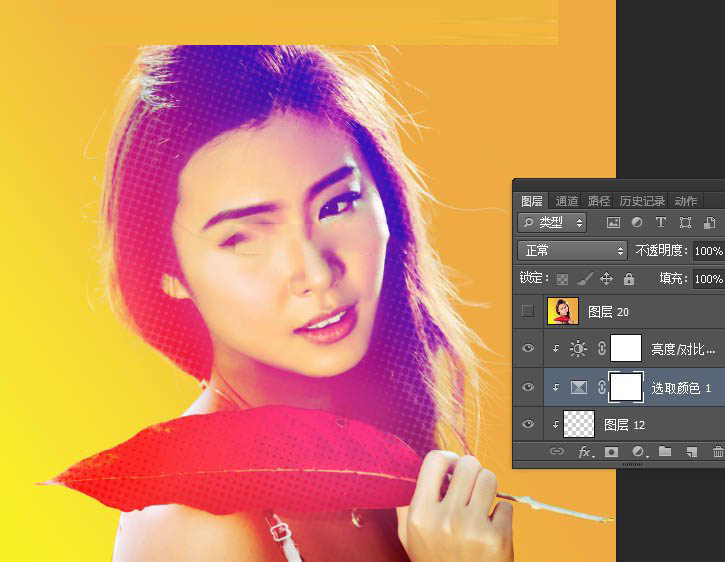Filter for adjustment layers icon
The height and width of the screenshot is (562, 725).
tap(637, 222)
